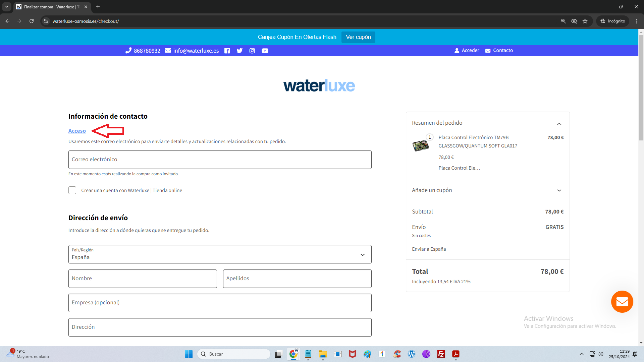Open the Chrome three-dot menu

(637, 21)
